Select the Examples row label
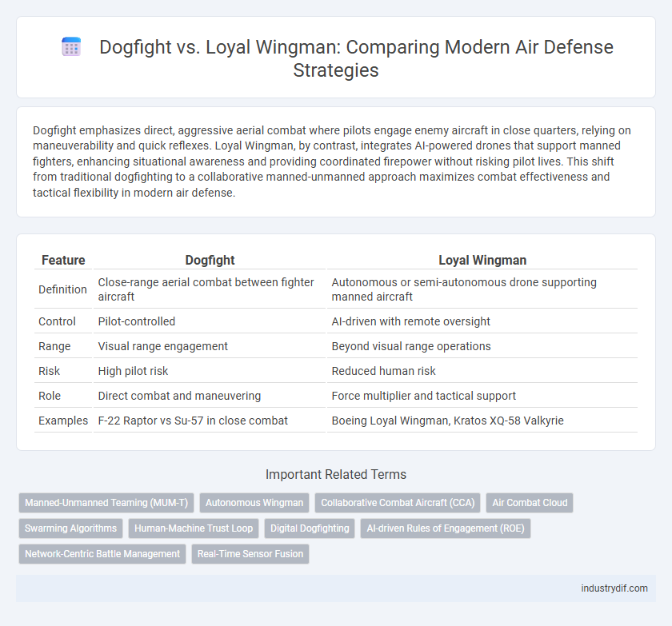This screenshot has height=626, width=672. (x=63, y=421)
